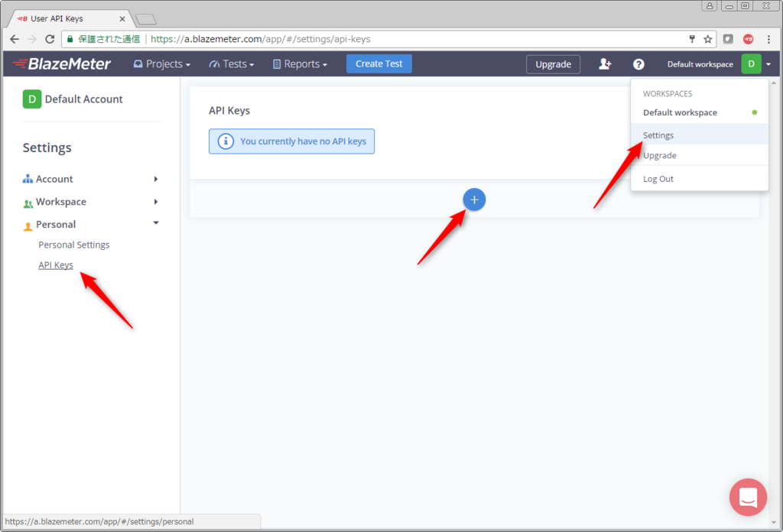Click the page scrollbar up arrow
This screenshot has width=783, height=532.
[774, 83]
